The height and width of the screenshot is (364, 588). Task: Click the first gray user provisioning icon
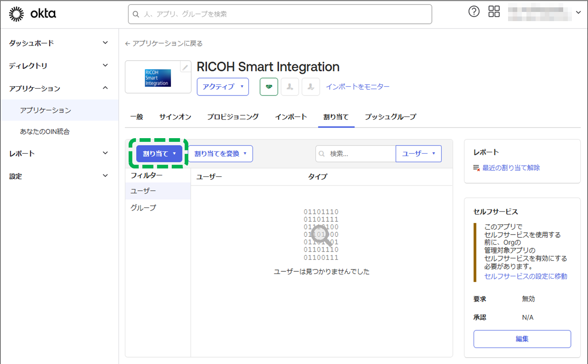tap(290, 87)
